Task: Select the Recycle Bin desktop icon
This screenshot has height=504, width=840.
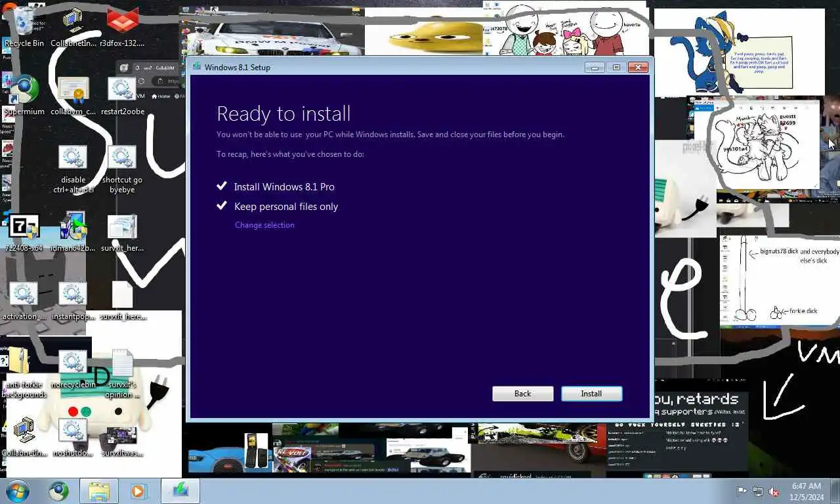Action: [24, 28]
